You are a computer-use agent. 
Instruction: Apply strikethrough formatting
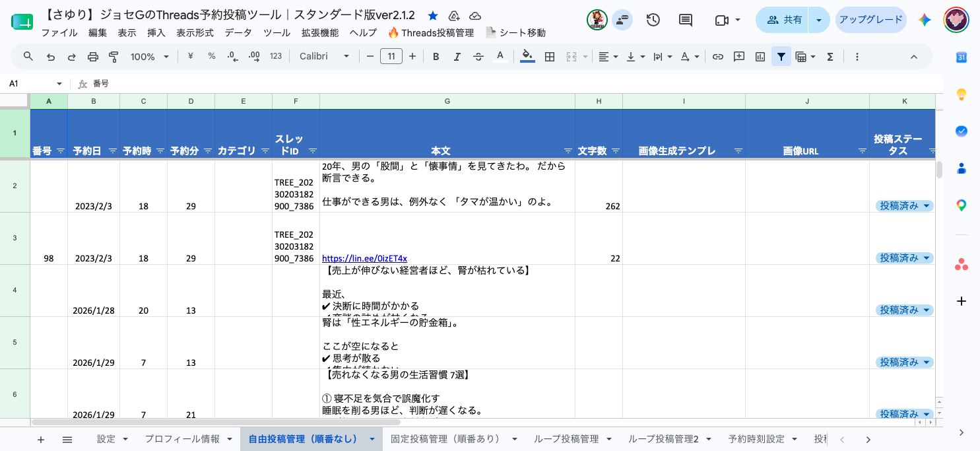pyautogui.click(x=478, y=57)
